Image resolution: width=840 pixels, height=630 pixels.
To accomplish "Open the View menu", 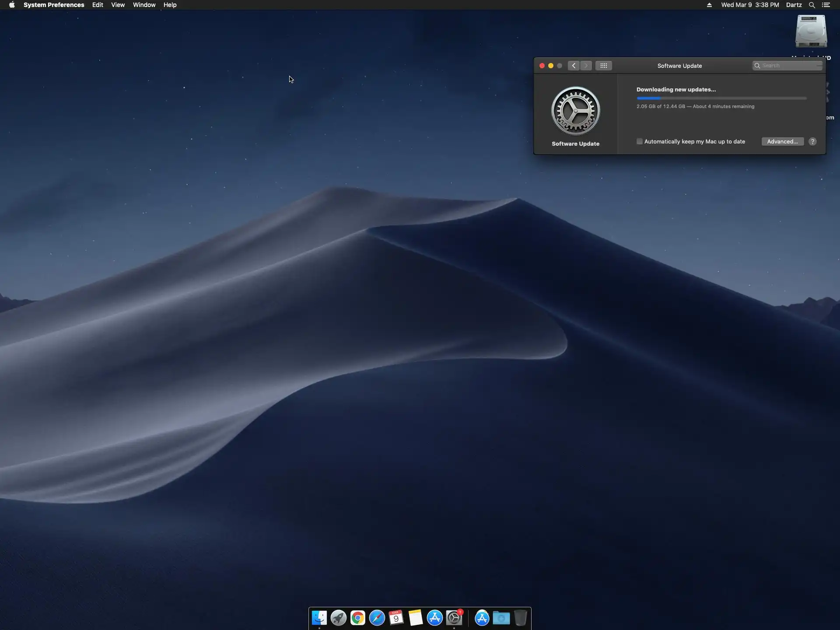I will point(118,5).
